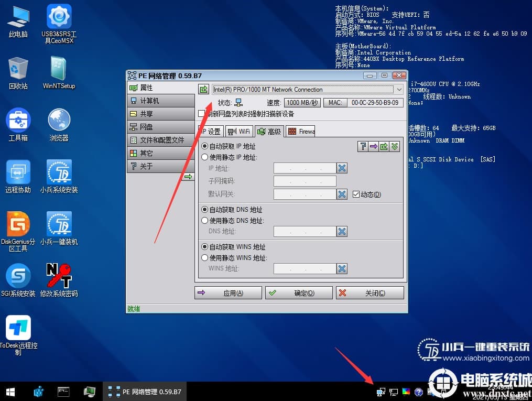This screenshot has height=401, width=532.
Task: Switch to the Firewall tab
Action: pyautogui.click(x=300, y=131)
